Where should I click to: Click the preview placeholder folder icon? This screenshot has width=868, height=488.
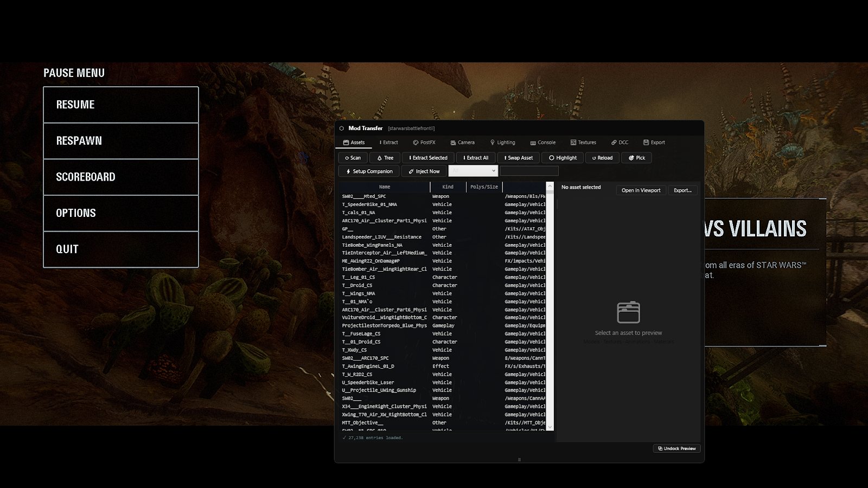click(629, 312)
